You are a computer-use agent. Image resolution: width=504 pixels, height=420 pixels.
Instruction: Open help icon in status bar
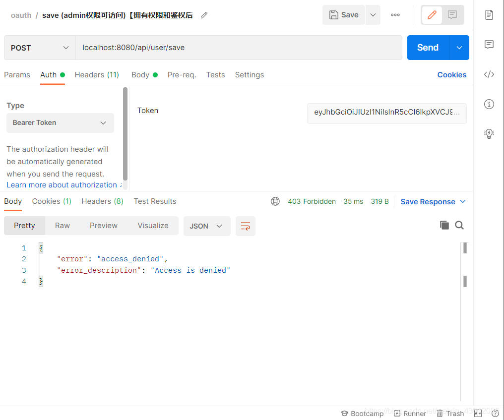tap(496, 413)
